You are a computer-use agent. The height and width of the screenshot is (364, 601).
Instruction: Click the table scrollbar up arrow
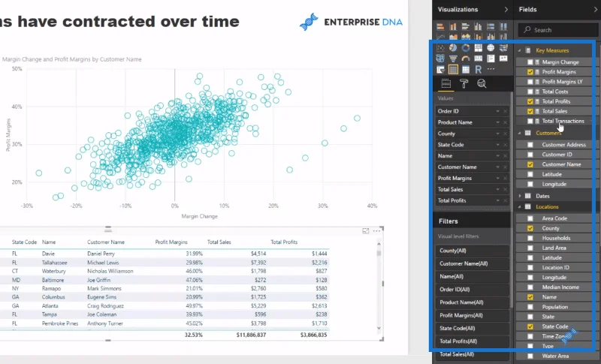(379, 244)
